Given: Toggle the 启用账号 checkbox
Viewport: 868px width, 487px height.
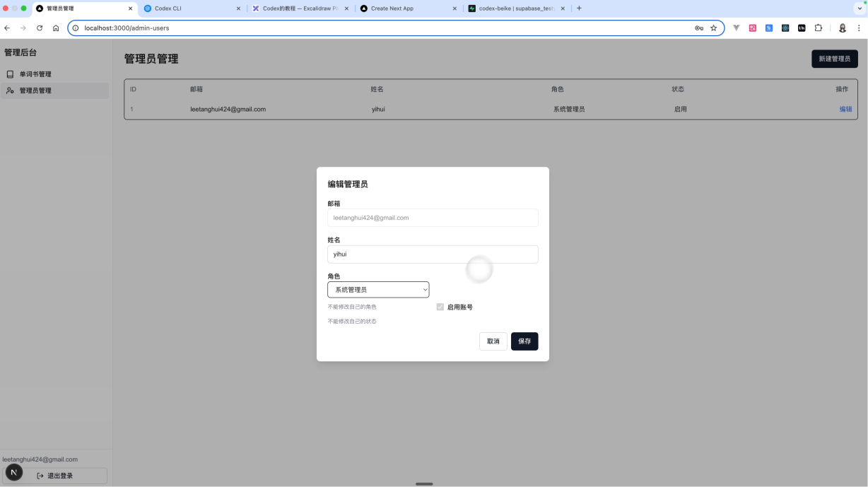Looking at the screenshot, I should 440,307.
